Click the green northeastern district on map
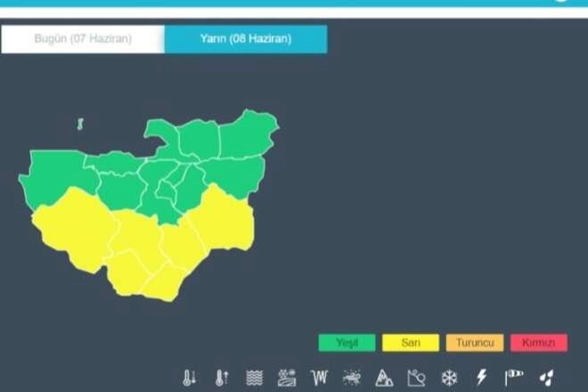This screenshot has width=588, height=392. pyautogui.click(x=249, y=133)
